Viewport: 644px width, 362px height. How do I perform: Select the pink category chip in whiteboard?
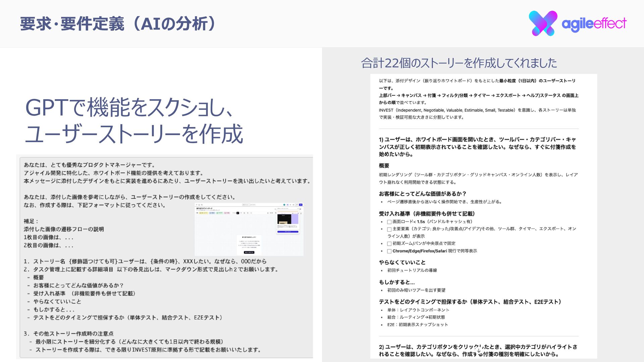tap(227, 213)
